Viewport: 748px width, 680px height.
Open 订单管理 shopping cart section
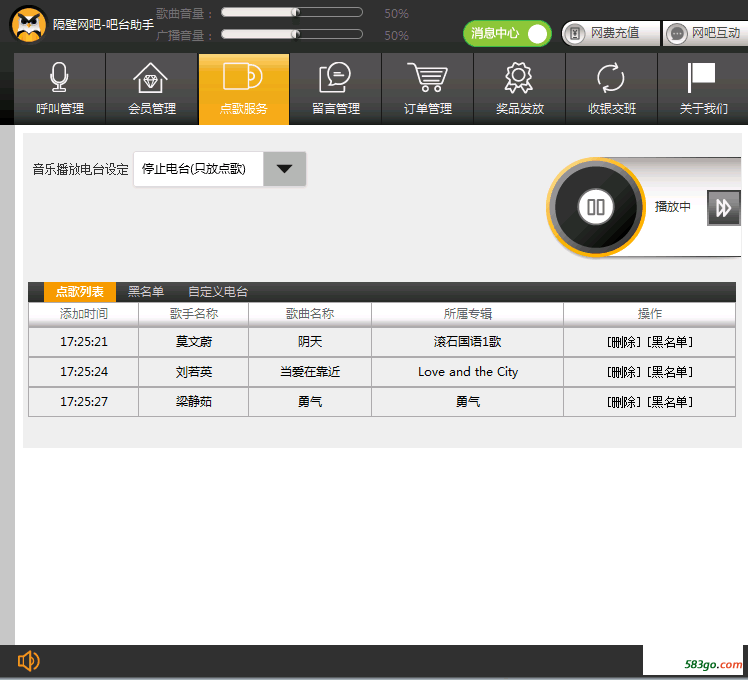tap(428, 89)
